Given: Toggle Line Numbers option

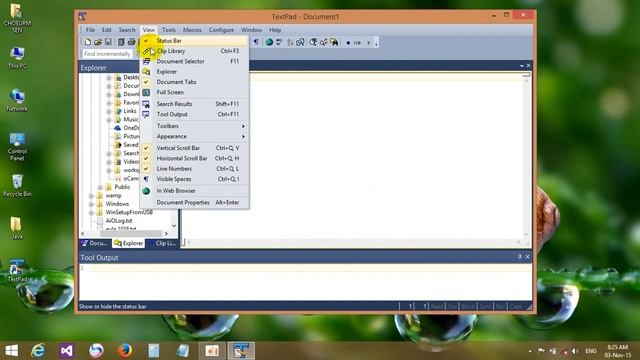Looking at the screenshot, I should point(194,169).
